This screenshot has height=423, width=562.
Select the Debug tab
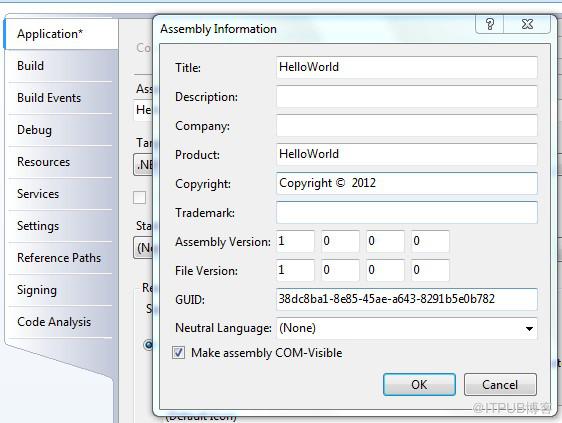(61, 130)
